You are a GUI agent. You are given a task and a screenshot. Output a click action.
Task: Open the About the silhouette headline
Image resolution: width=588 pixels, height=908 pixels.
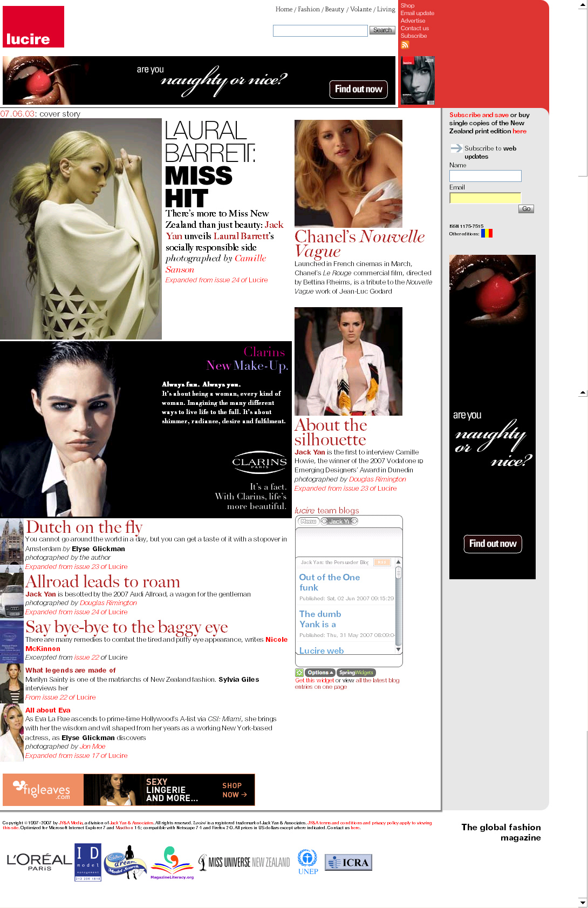tap(331, 432)
